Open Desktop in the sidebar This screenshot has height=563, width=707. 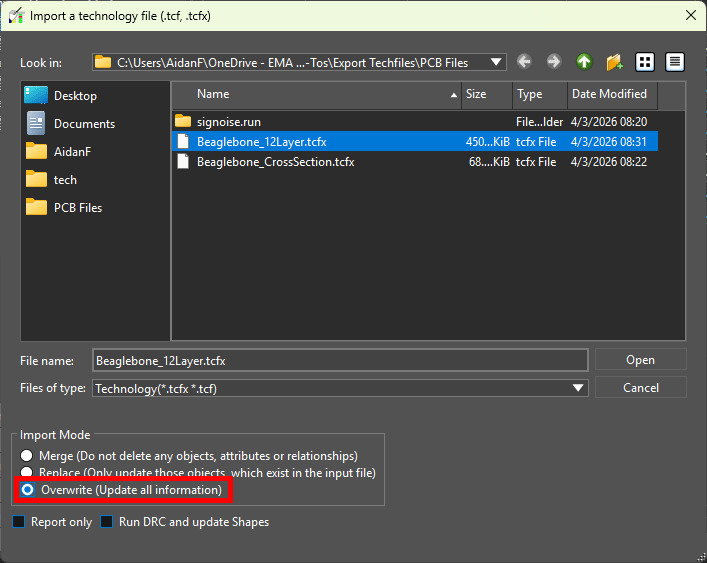point(75,96)
